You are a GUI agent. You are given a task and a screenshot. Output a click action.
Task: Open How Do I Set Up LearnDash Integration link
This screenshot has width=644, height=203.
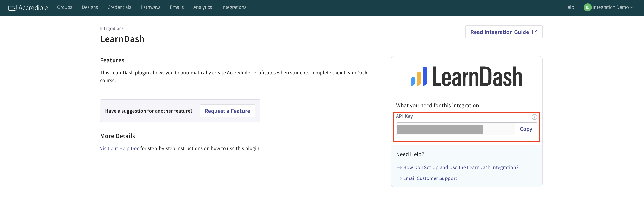point(461,167)
